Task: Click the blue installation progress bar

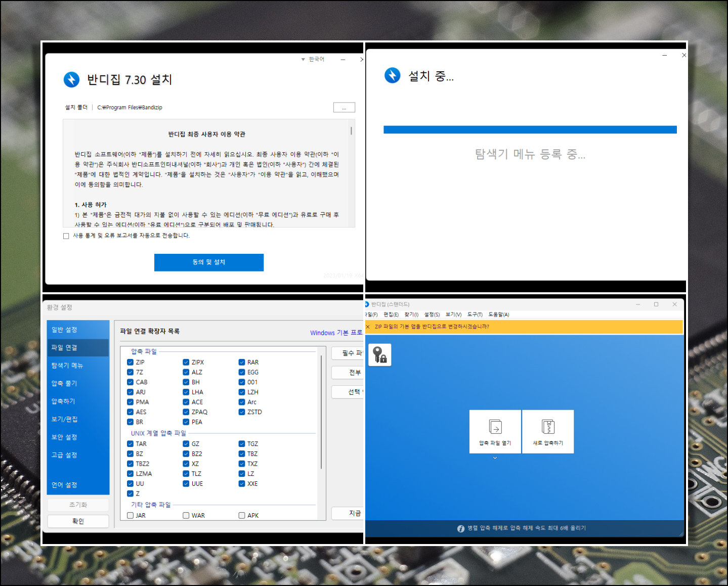Action: pyautogui.click(x=530, y=130)
